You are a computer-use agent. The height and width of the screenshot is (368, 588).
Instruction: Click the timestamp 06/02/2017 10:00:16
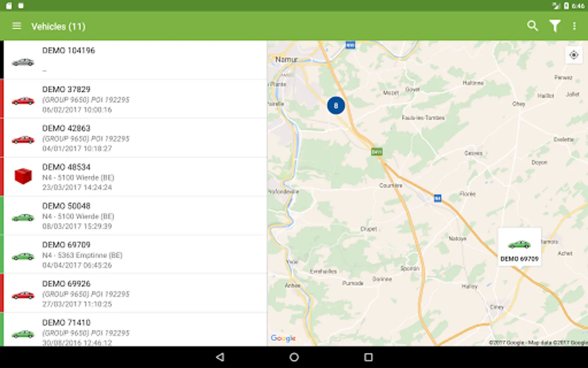[77, 110]
